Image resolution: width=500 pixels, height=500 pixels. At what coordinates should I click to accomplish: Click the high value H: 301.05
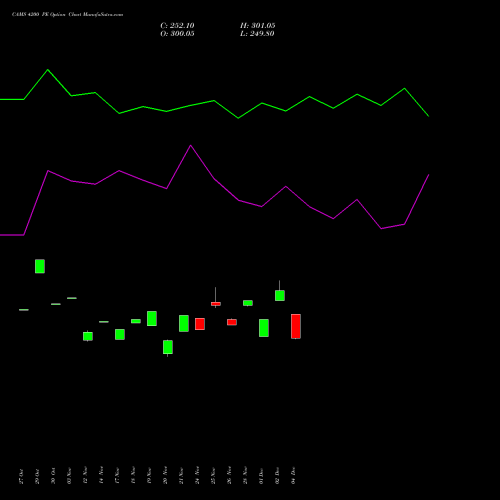[x=258, y=26]
